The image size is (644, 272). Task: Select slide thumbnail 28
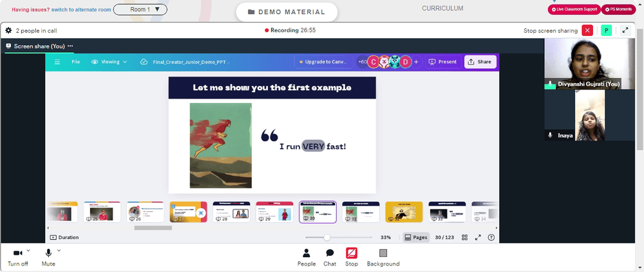point(231,212)
